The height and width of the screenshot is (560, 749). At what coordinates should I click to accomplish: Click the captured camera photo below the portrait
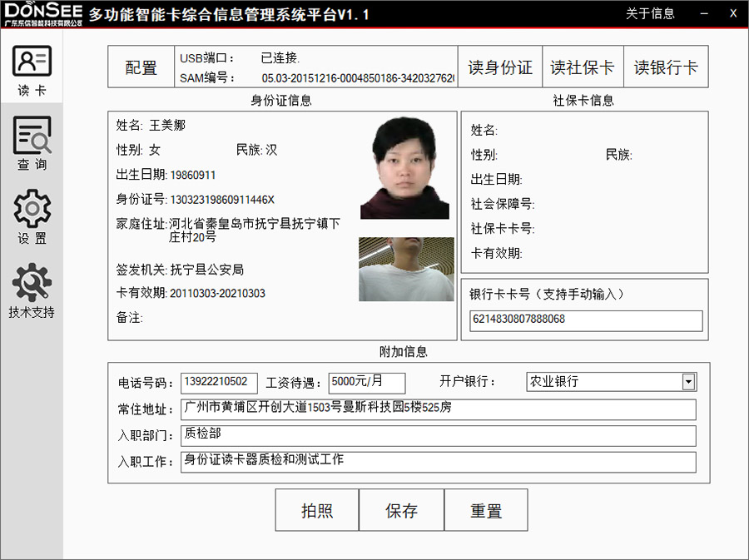(x=406, y=269)
